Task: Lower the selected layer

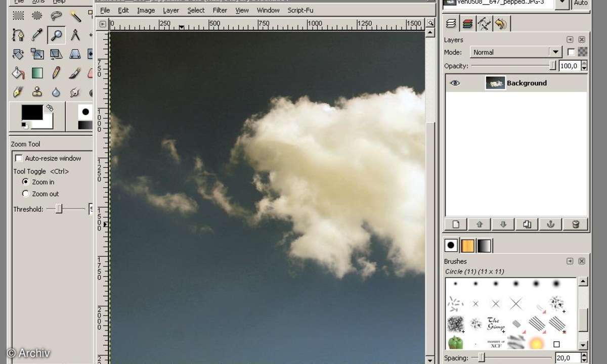Action: coord(503,224)
